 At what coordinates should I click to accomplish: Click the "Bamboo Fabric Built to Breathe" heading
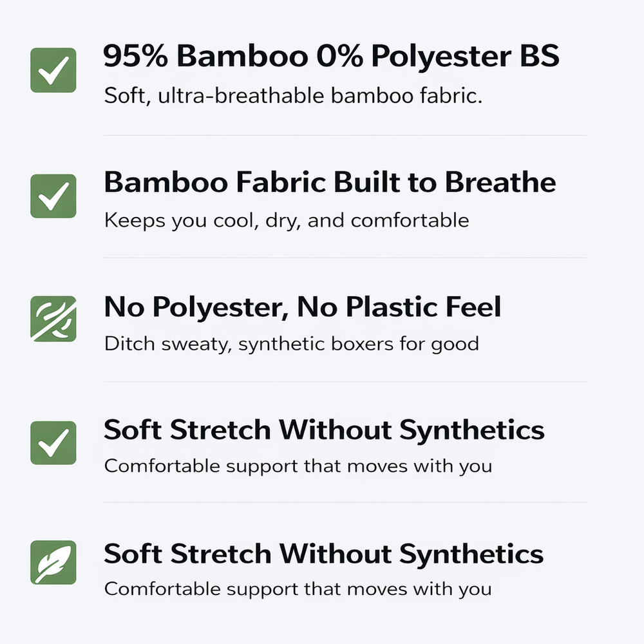click(x=330, y=183)
